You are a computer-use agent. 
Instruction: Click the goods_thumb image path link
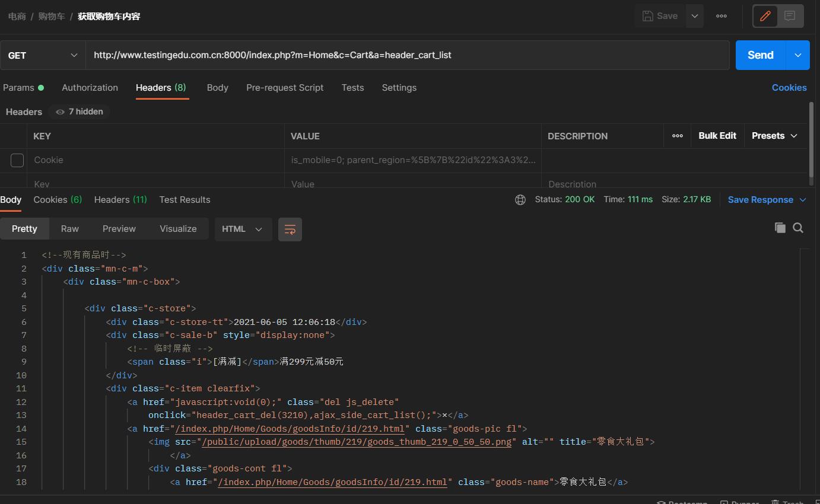click(x=357, y=442)
